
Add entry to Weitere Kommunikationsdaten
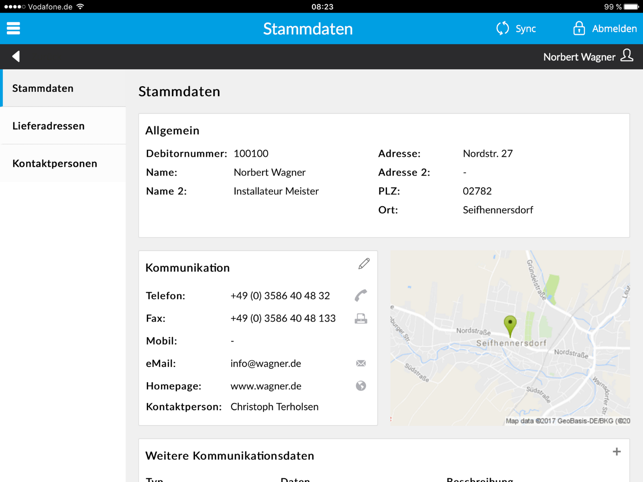click(x=616, y=452)
